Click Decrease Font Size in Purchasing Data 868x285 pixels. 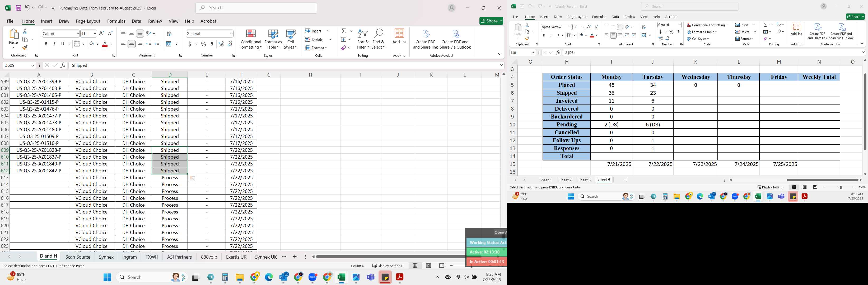pyautogui.click(x=110, y=34)
